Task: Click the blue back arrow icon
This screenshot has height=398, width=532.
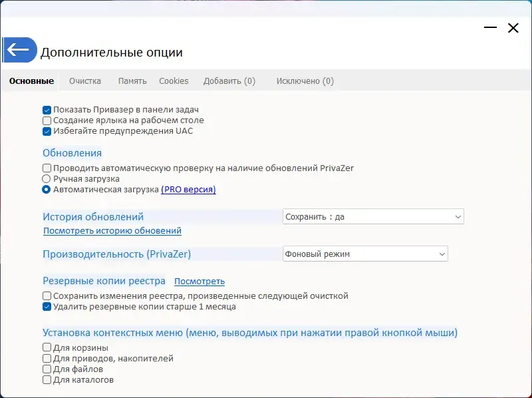Action: pos(19,50)
